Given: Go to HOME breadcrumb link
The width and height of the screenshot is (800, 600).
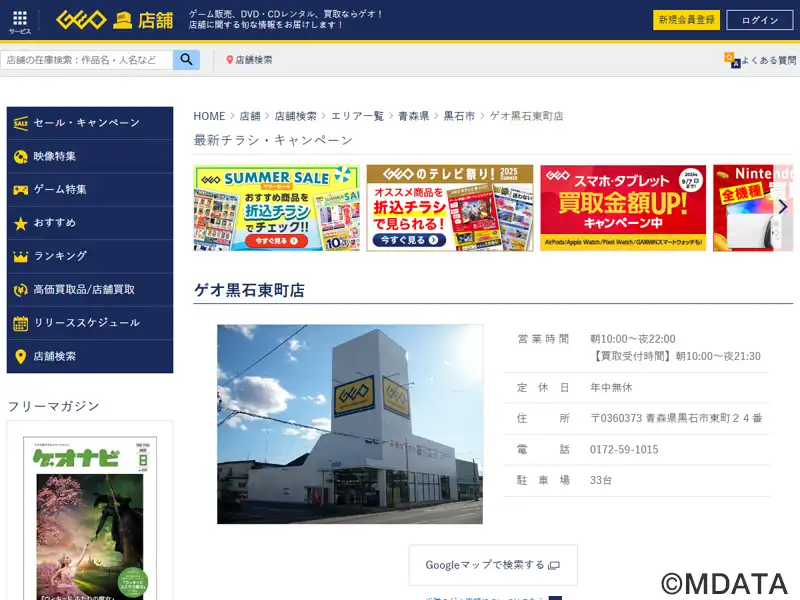Looking at the screenshot, I should (x=209, y=116).
